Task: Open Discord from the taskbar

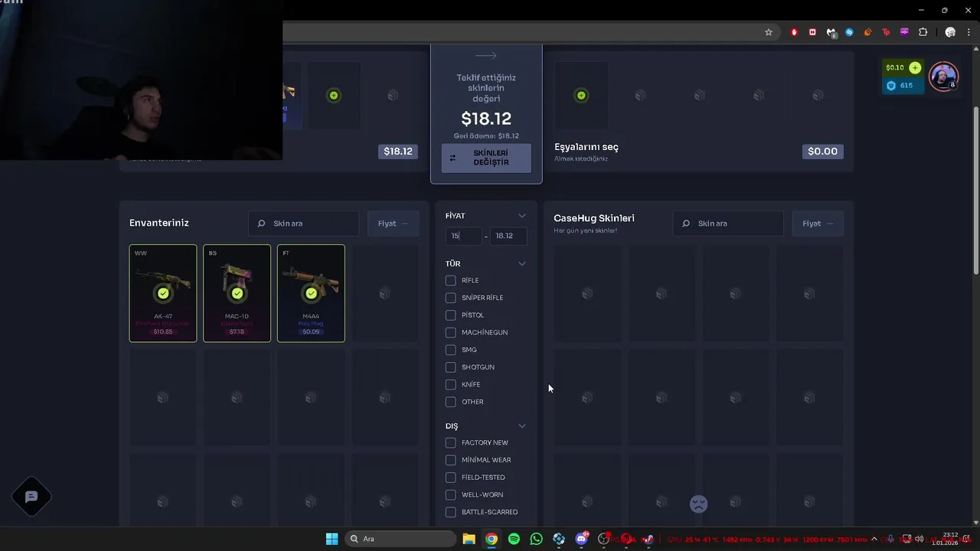Action: (581, 539)
